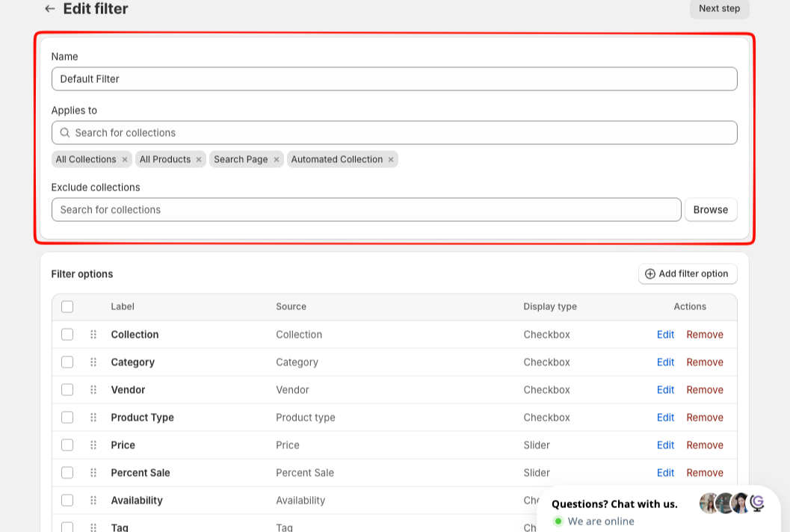Grab the drag handle of the Availability row
Screen dimensions: 790x532
(93, 501)
